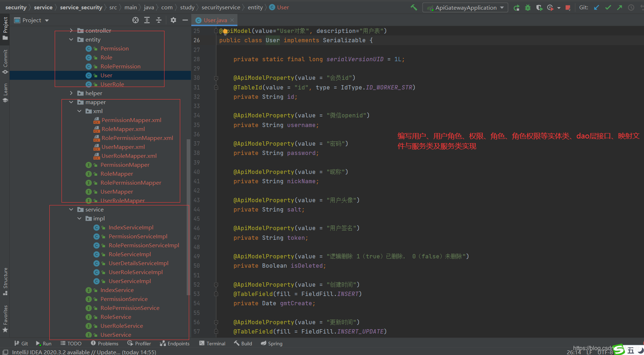Click service_security breadcrumb in navigation bar
Screen dimensions: 644x355
coord(81,7)
